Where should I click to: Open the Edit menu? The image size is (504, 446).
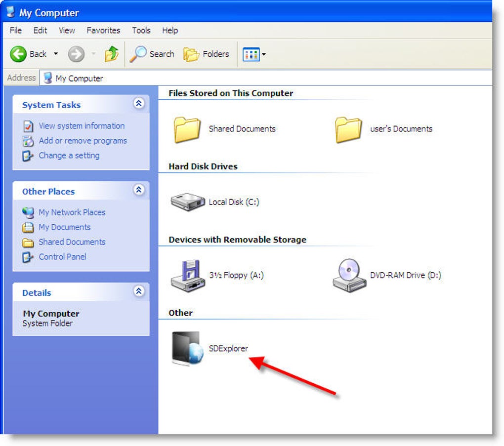pyautogui.click(x=40, y=31)
